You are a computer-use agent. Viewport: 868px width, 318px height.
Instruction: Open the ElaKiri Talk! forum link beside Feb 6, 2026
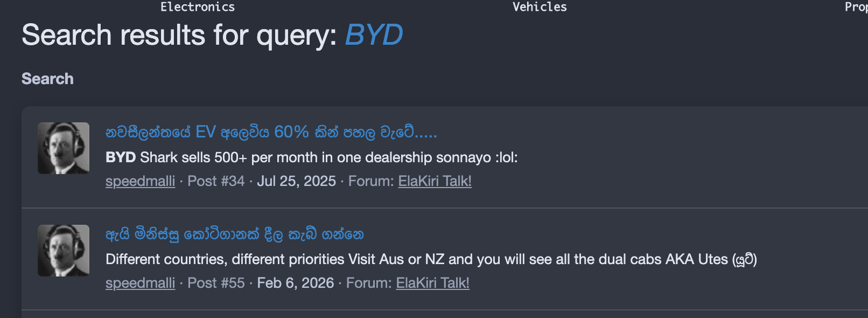coord(432,283)
